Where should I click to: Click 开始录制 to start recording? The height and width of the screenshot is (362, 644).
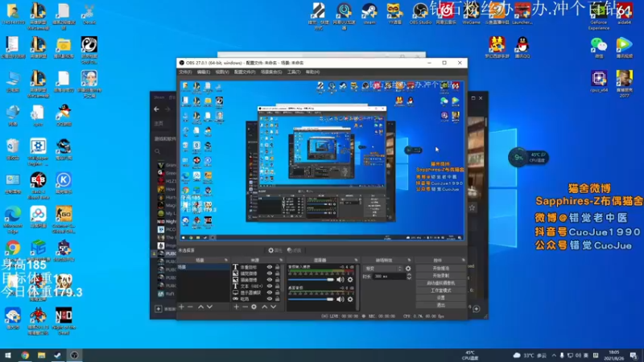[x=440, y=276]
